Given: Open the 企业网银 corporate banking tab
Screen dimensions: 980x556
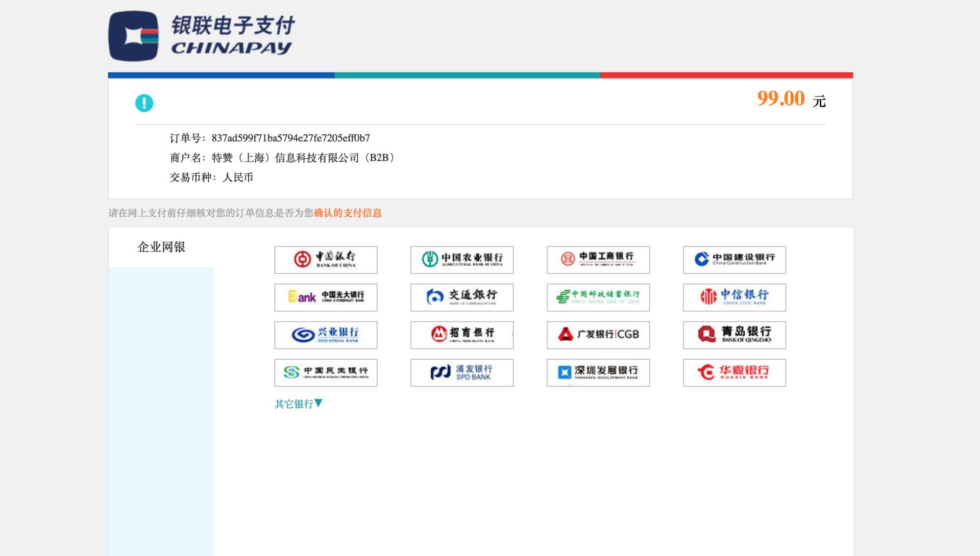Looking at the screenshot, I should (161, 247).
